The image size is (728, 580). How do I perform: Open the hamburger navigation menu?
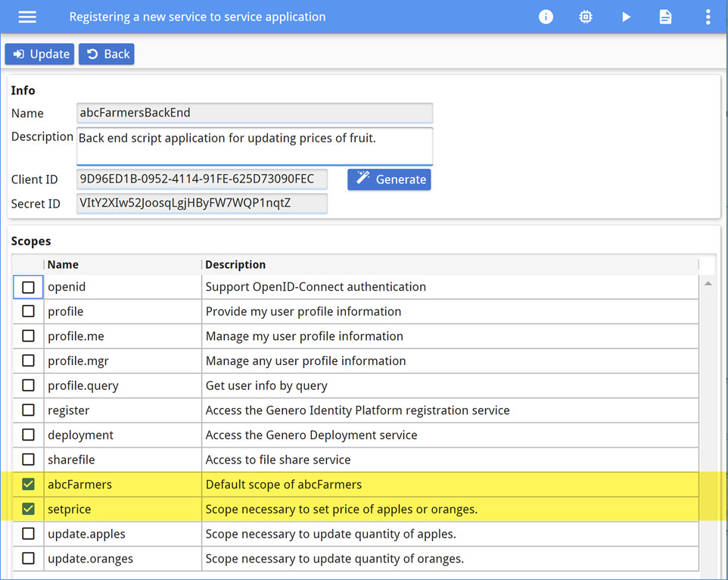[27, 17]
